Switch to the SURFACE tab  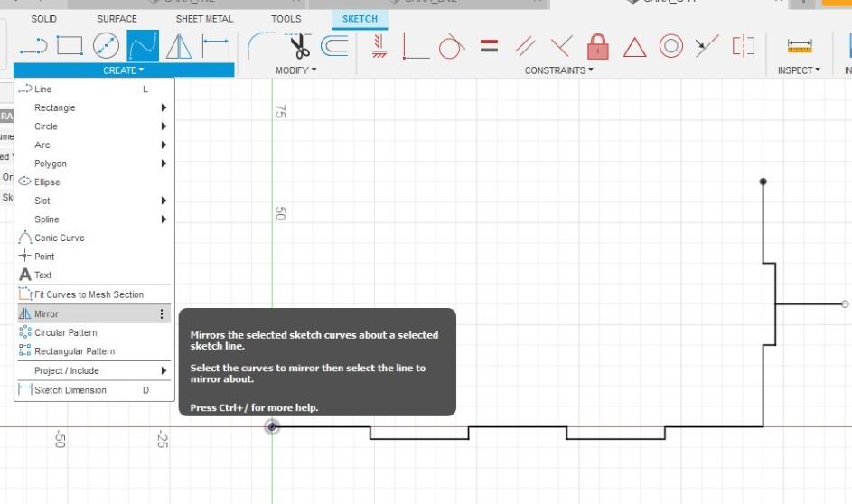[117, 19]
